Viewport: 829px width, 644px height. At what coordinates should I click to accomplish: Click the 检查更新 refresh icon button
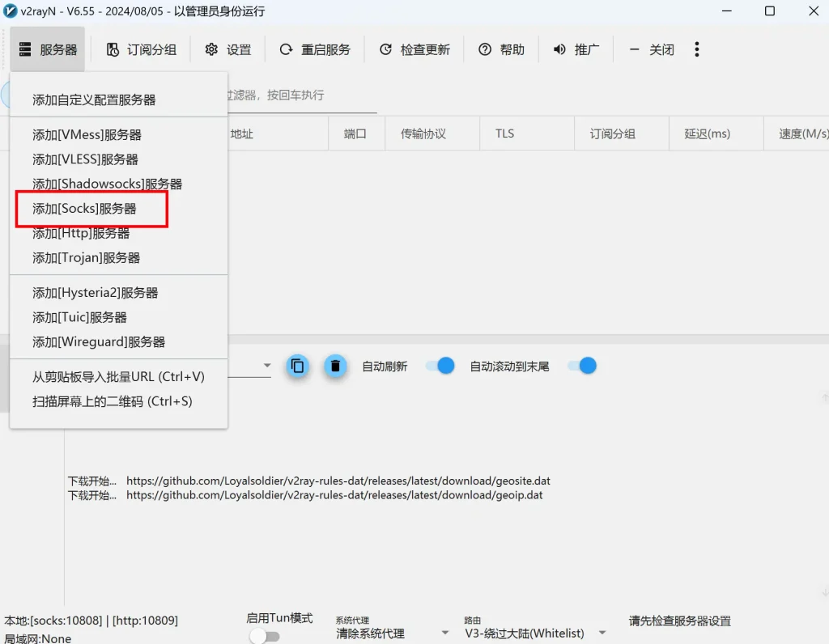[x=414, y=49]
